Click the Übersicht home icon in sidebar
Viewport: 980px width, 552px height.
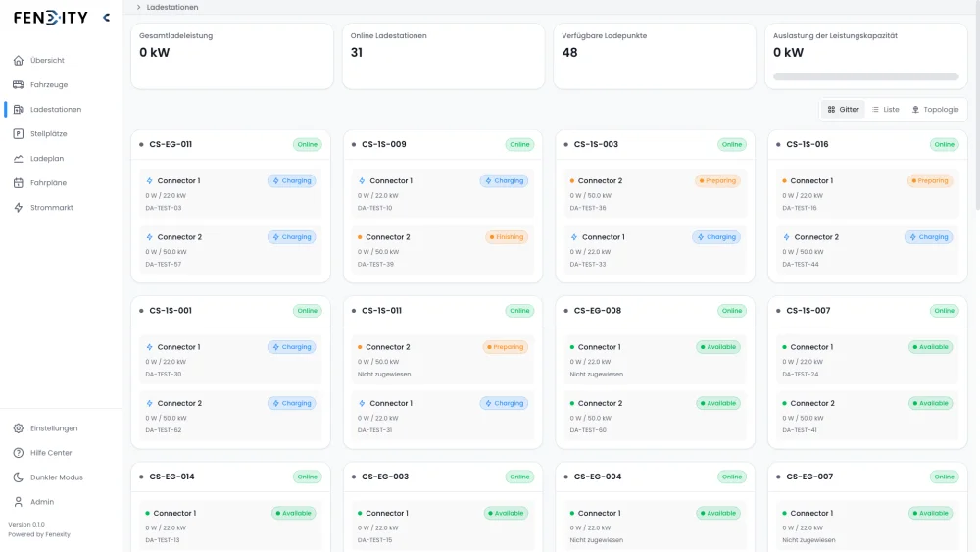pyautogui.click(x=19, y=61)
